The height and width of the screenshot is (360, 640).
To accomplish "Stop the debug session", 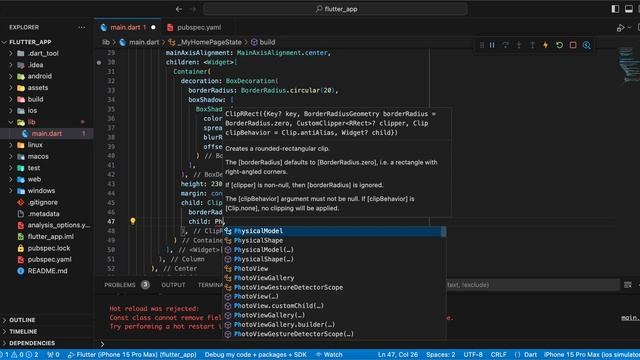I will click(x=573, y=45).
